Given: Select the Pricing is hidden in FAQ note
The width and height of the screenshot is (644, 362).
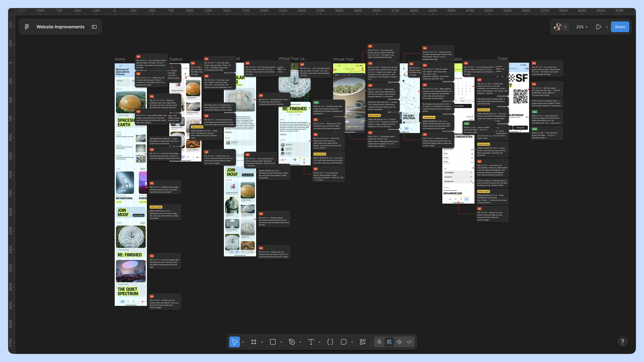Looking at the screenshot, I should pyautogui.click(x=492, y=183).
